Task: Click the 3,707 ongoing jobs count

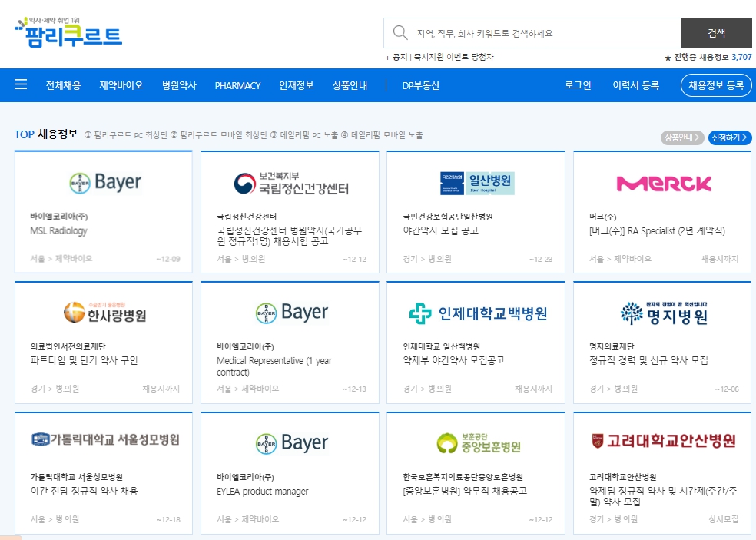Action: pyautogui.click(x=741, y=57)
